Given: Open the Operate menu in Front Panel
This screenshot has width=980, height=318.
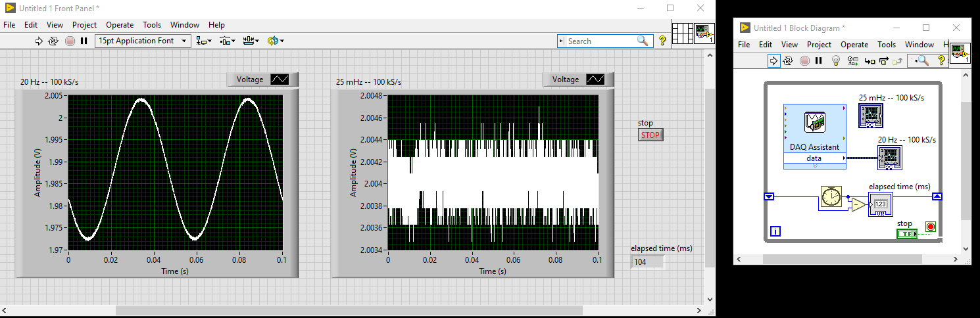Looking at the screenshot, I should (120, 25).
